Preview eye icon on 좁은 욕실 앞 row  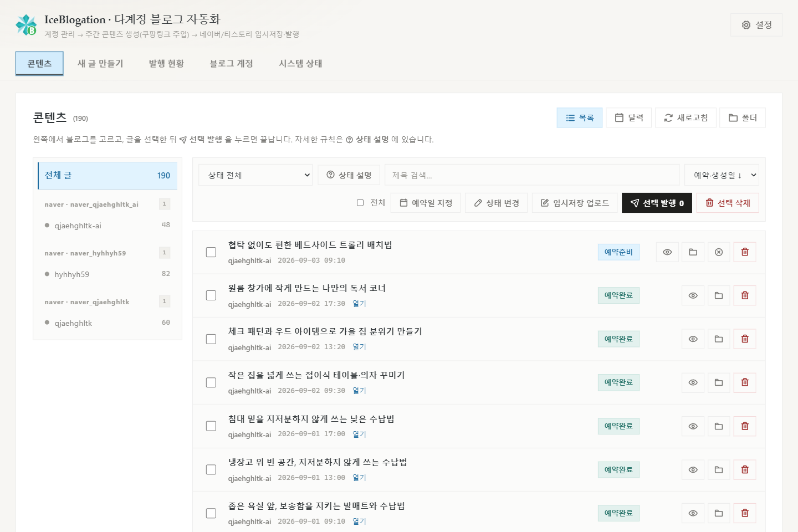coord(693,513)
